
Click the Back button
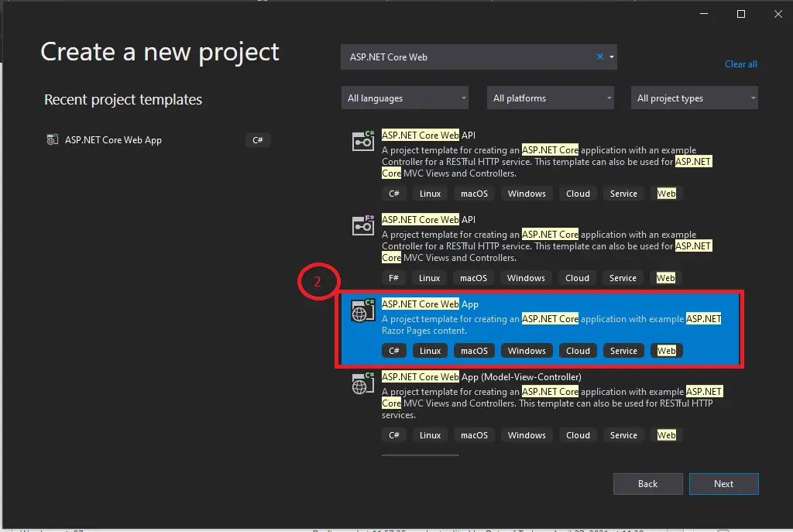[x=648, y=484]
